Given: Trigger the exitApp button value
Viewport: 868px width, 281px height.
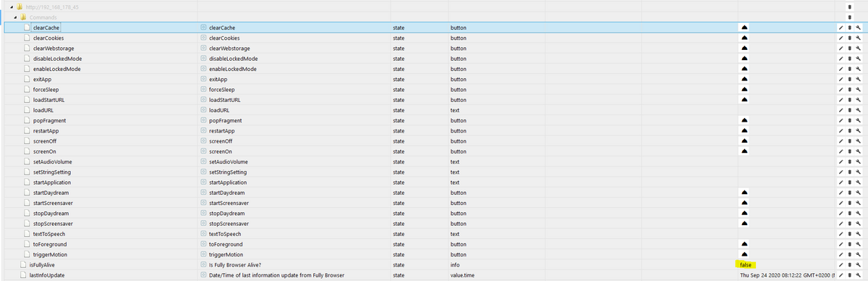Looking at the screenshot, I should pos(744,79).
